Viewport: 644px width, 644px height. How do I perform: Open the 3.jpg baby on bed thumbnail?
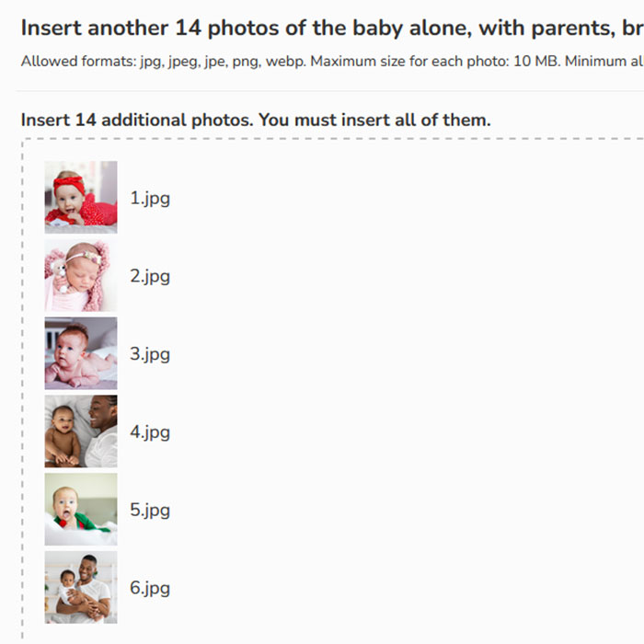(x=81, y=353)
